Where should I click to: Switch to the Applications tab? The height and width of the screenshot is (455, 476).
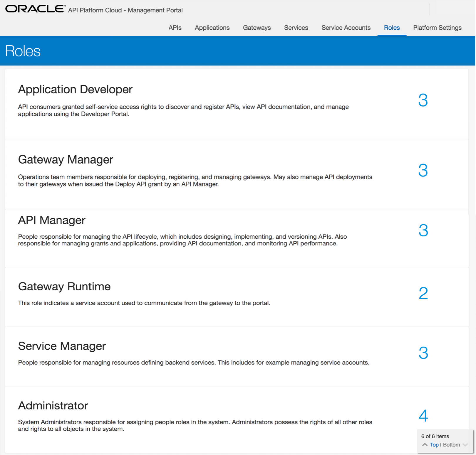212,28
